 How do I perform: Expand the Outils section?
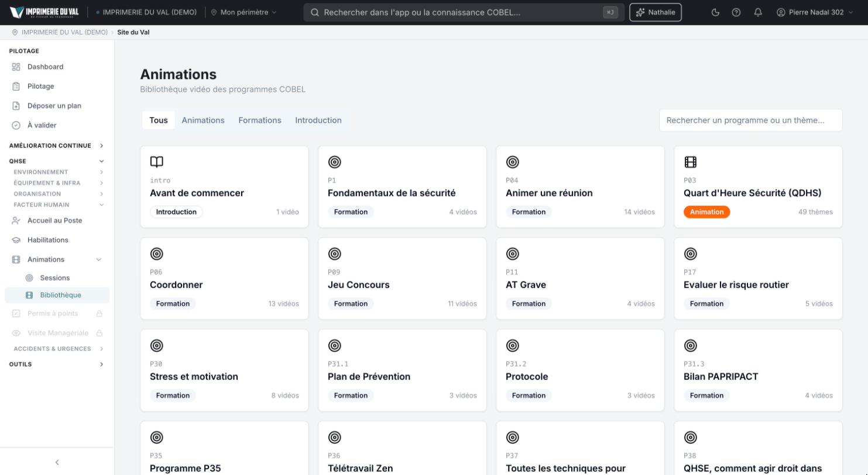click(x=56, y=364)
